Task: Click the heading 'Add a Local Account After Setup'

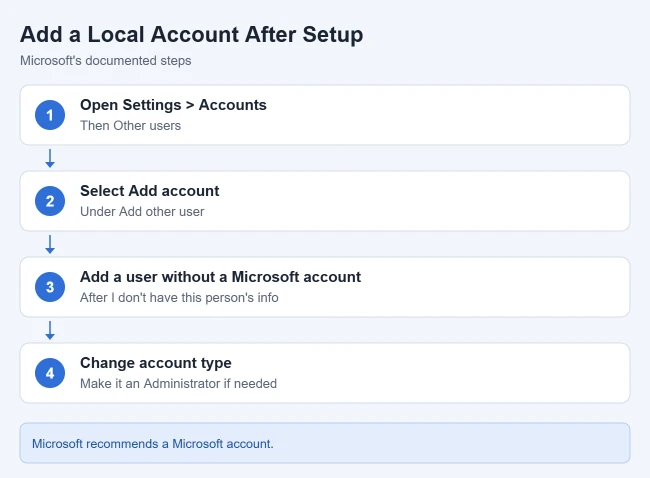Action: pyautogui.click(x=192, y=34)
